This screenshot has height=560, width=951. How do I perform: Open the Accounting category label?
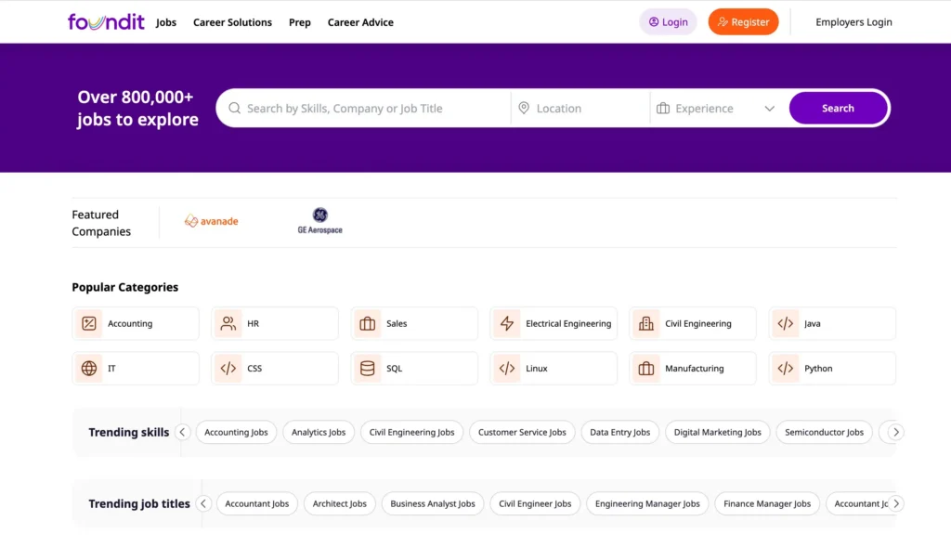130,323
